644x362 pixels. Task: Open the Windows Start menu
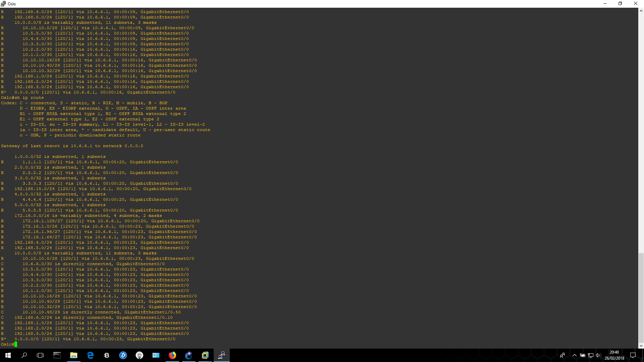coord(8,355)
